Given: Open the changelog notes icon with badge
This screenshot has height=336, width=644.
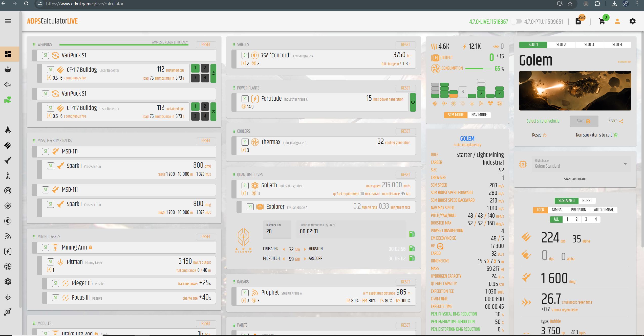Looking at the screenshot, I should pos(578,21).
